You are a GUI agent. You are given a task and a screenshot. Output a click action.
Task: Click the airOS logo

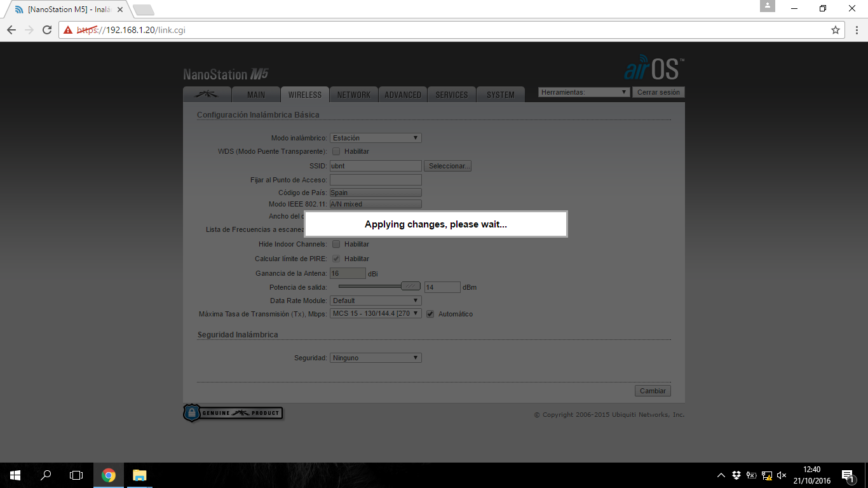pos(654,67)
